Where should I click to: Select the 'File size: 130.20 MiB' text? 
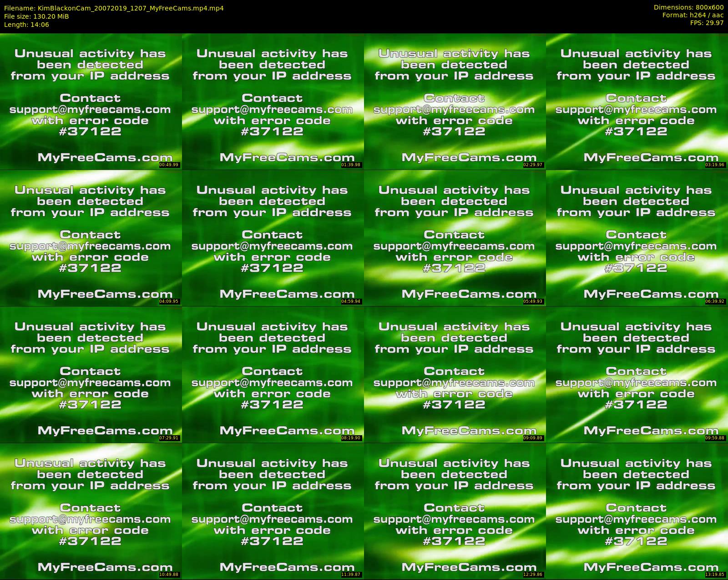(36, 16)
